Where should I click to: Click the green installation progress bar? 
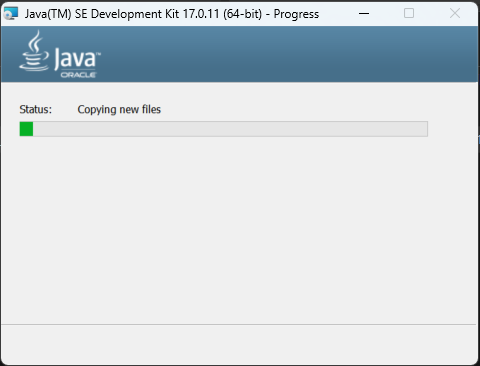click(224, 129)
